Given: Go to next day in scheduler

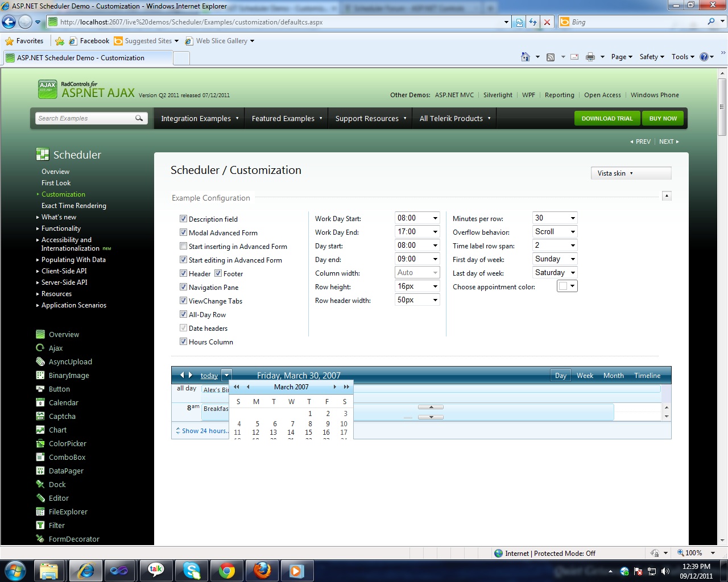Looking at the screenshot, I should [191, 375].
